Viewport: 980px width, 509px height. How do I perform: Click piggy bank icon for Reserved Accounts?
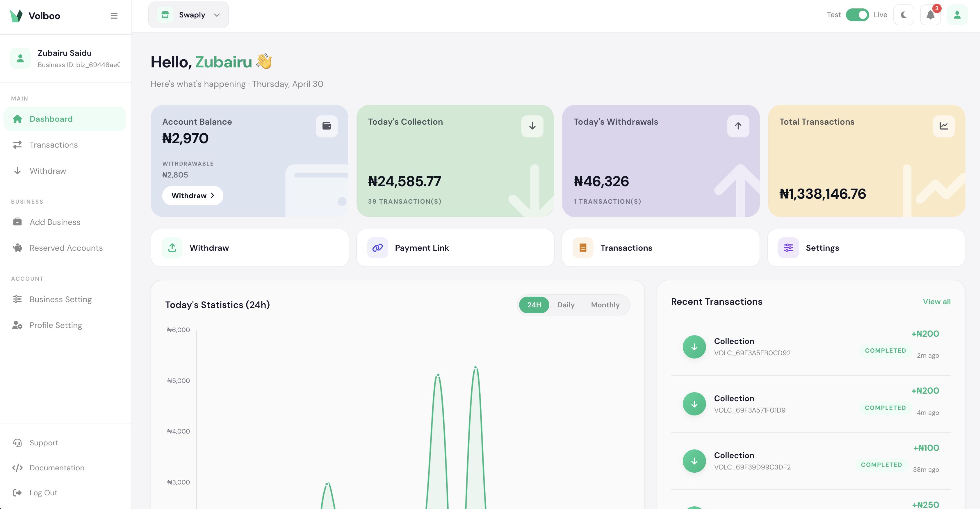(17, 248)
